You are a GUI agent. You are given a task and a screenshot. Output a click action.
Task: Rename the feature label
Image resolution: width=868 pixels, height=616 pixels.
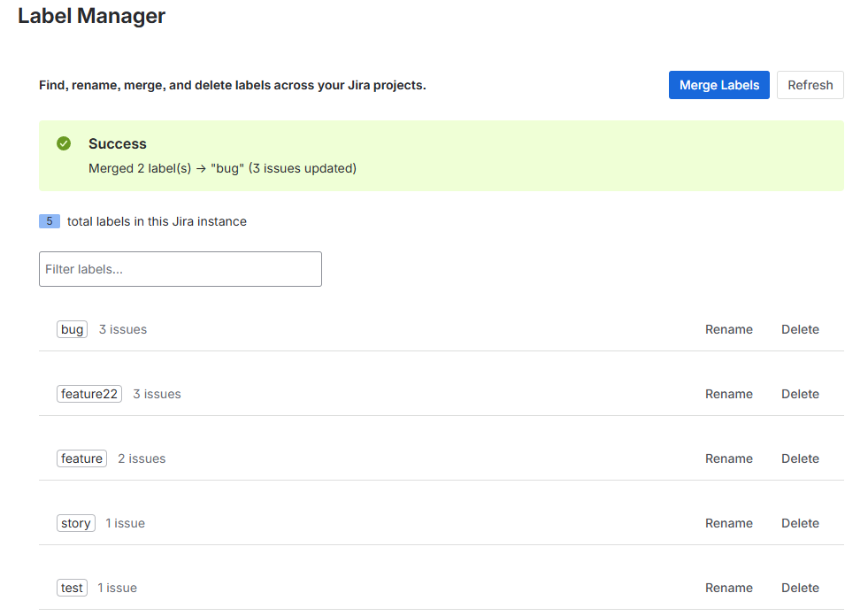coord(728,458)
